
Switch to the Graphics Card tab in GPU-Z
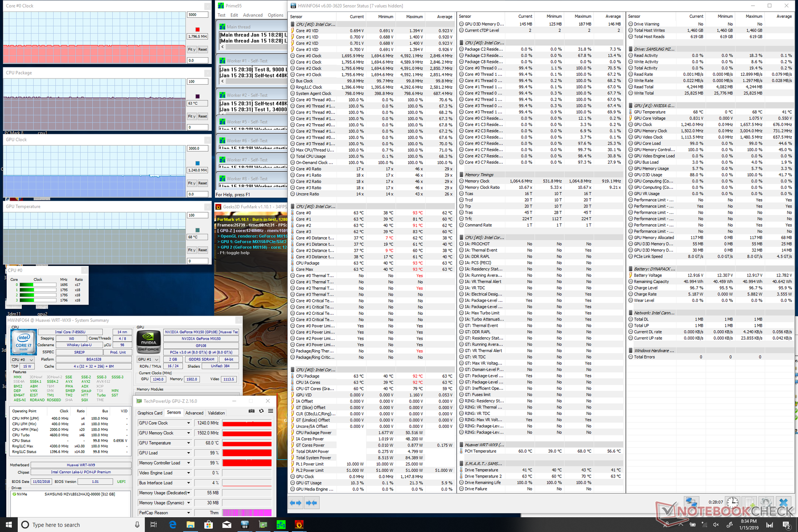tap(150, 413)
